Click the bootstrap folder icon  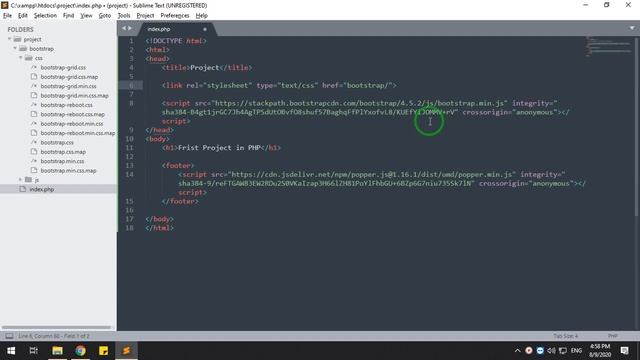click(23, 49)
